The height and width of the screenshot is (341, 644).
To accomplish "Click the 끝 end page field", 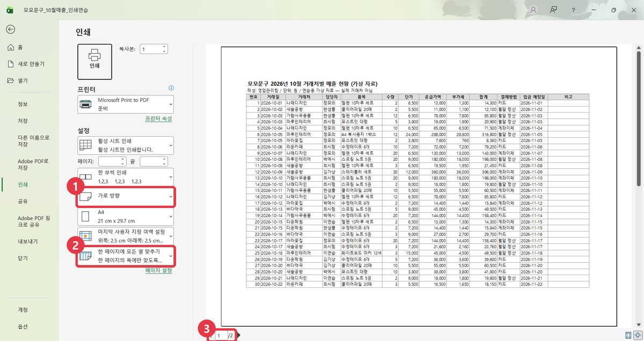I will [x=154, y=161].
